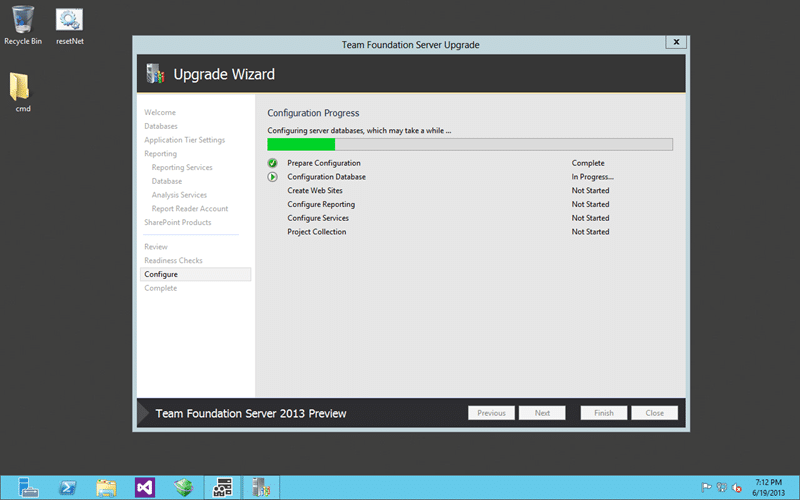Select the Analysis Services sub-step

[179, 195]
